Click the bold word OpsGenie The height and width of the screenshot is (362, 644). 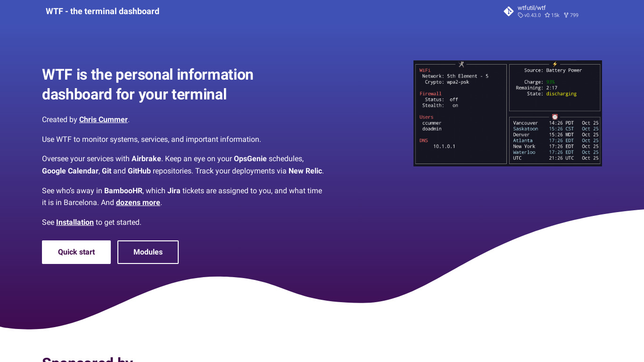(x=250, y=159)
